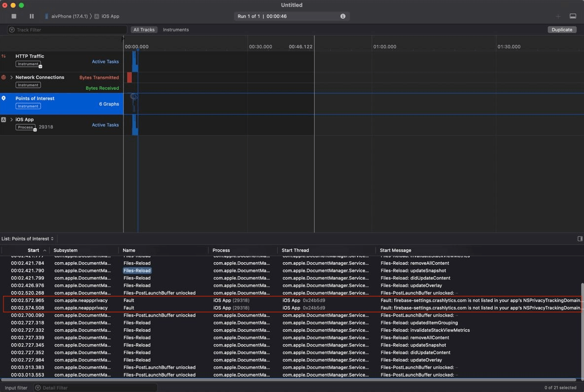Viewport: 584px width, 392px height.
Task: Click the updatedItemGrouping message cell
Action: 419,323
